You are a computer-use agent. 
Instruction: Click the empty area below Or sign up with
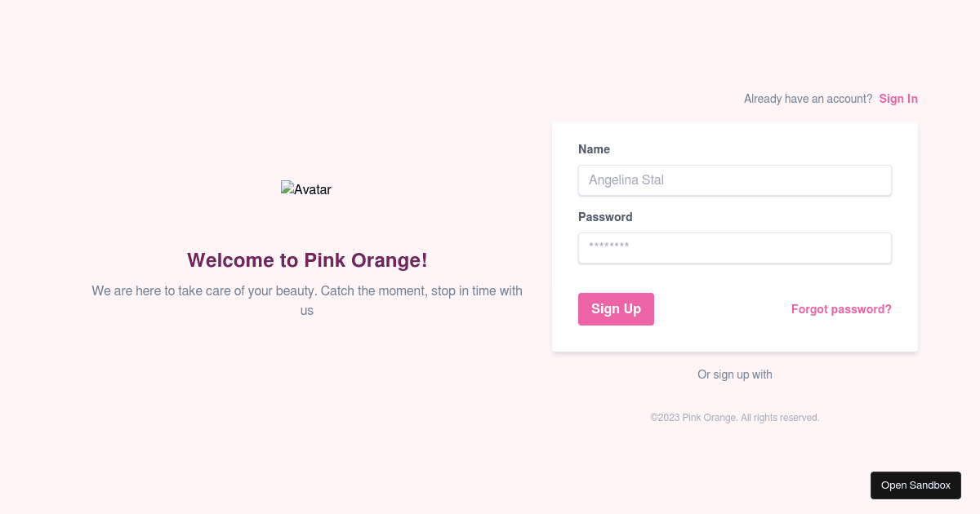pyautogui.click(x=734, y=396)
